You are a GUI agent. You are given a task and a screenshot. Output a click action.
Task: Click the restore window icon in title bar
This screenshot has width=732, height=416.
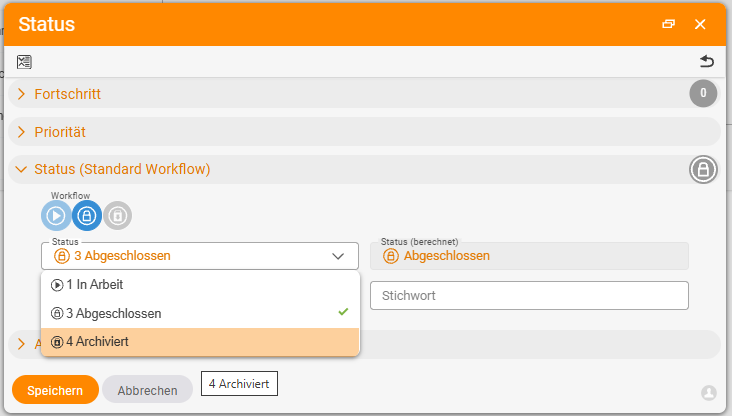pos(669,24)
